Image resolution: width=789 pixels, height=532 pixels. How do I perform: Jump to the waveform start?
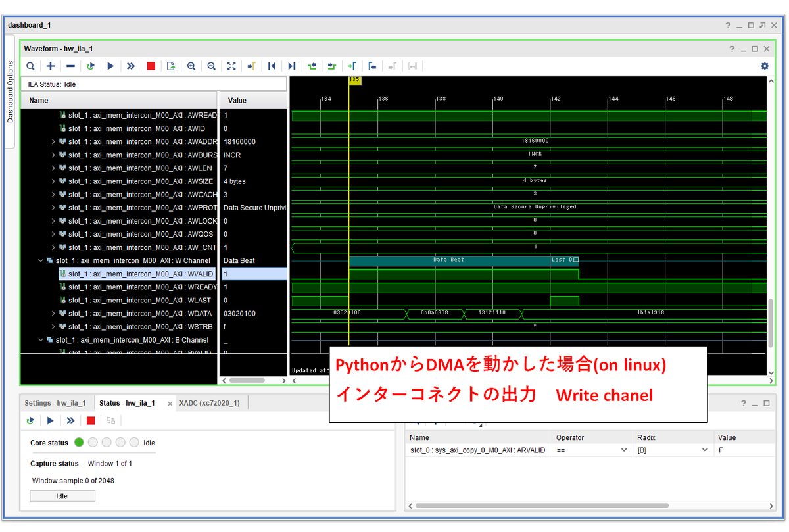[x=272, y=66]
